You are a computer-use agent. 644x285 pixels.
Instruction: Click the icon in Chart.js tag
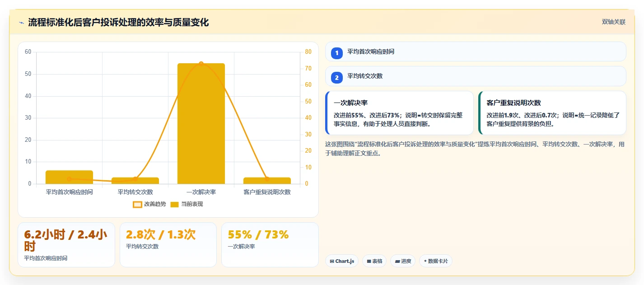pyautogui.click(x=332, y=261)
